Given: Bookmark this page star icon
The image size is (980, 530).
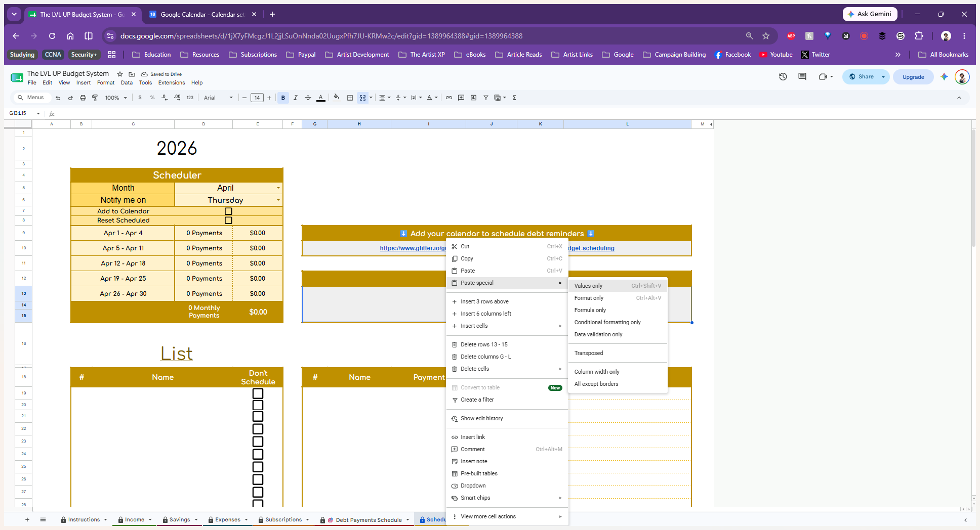Looking at the screenshot, I should pyautogui.click(x=766, y=36).
